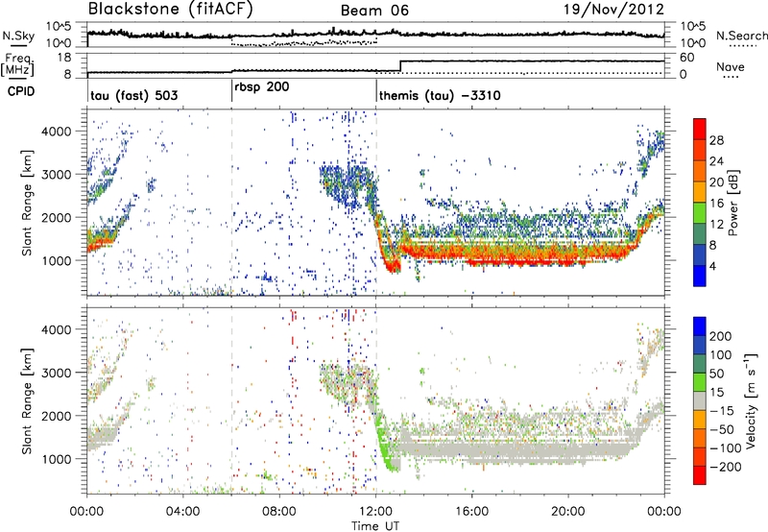Select the 'Freq. [MHz]' axis label

pyautogui.click(x=18, y=65)
